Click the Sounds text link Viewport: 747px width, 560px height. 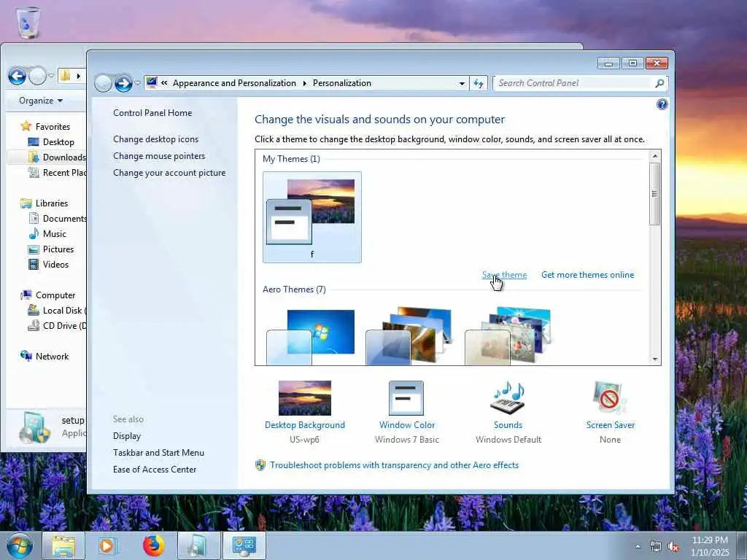pos(508,425)
